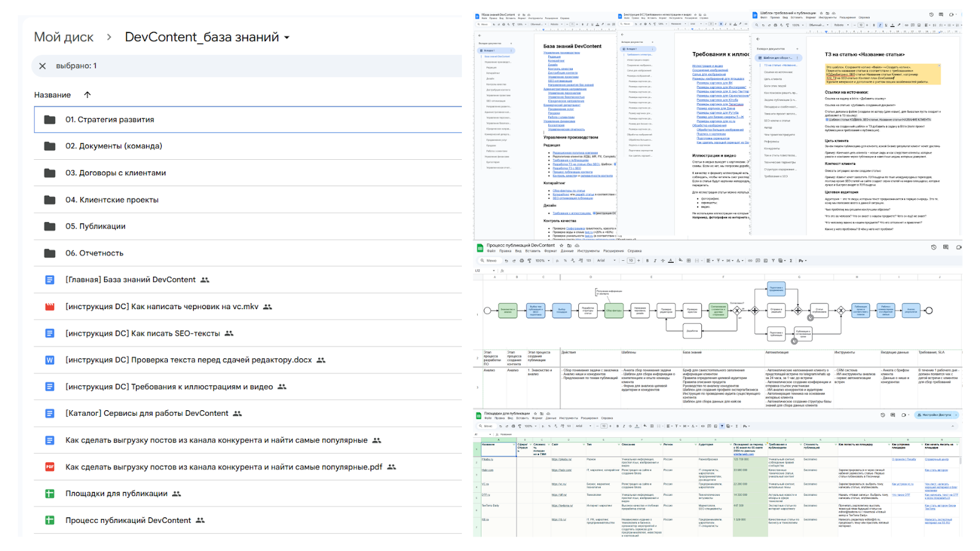The height and width of the screenshot is (551, 980).
Task: Open the Управление производством link in База знаний doc
Action: [x=562, y=53]
